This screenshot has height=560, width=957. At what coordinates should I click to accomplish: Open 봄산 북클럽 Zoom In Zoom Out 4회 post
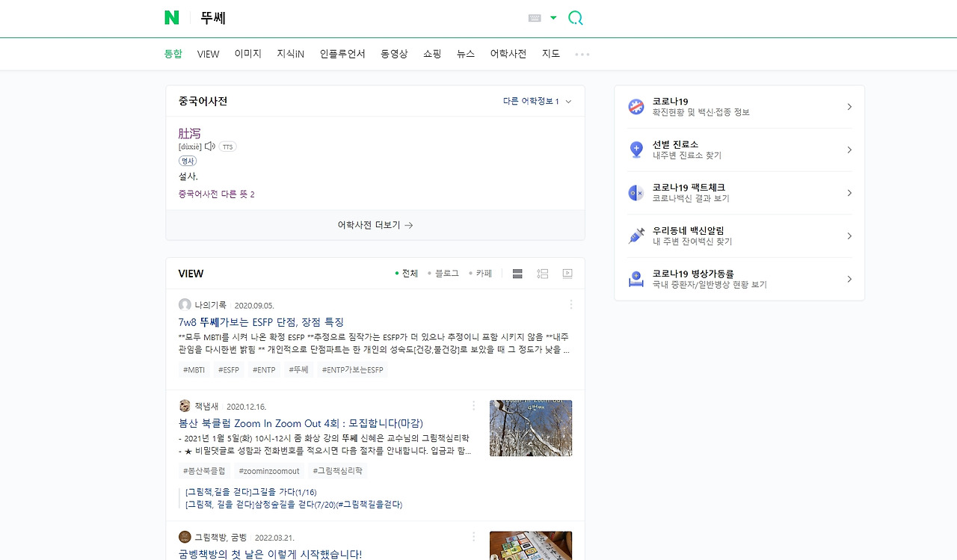[x=301, y=423]
